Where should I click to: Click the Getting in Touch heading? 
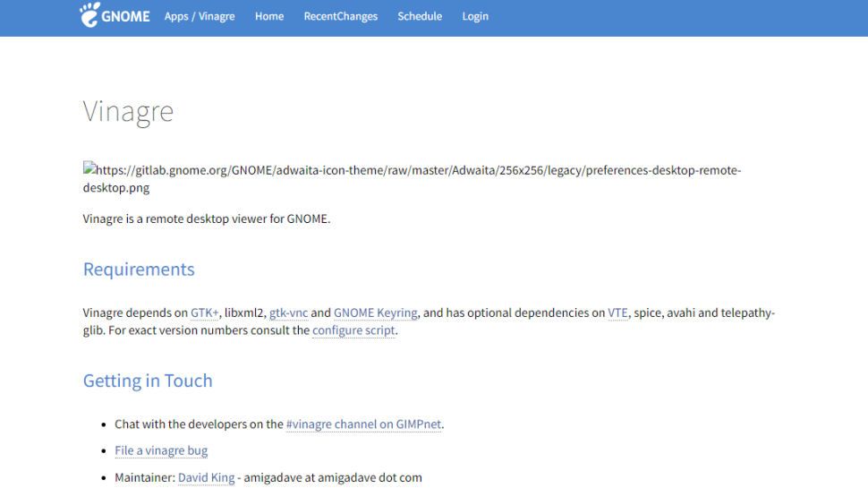pyautogui.click(x=148, y=381)
